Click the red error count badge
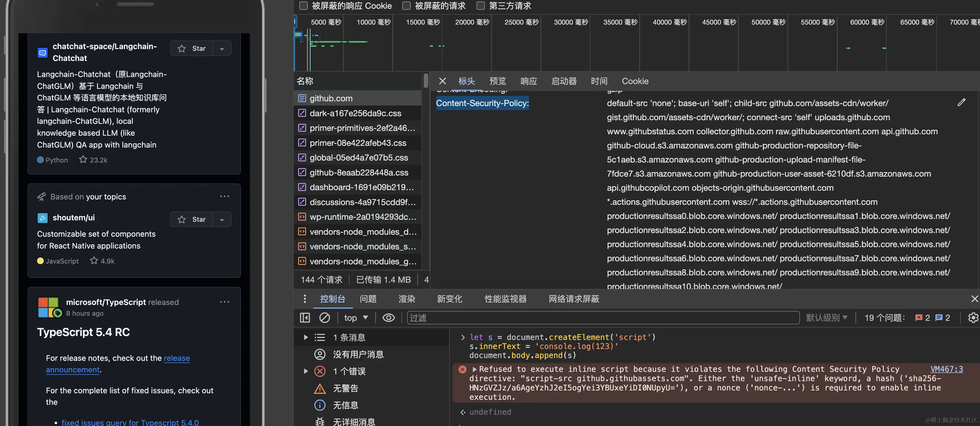This screenshot has height=426, width=980. point(922,317)
